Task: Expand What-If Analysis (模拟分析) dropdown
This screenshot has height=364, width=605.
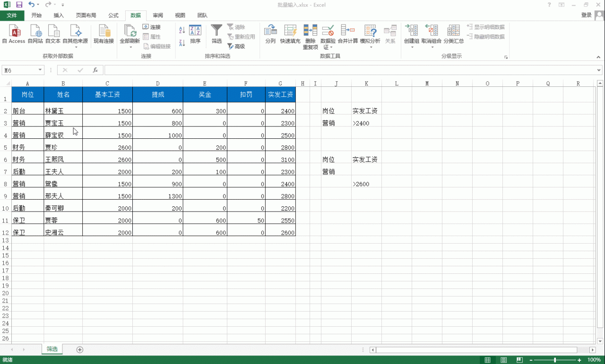Action: (370, 47)
